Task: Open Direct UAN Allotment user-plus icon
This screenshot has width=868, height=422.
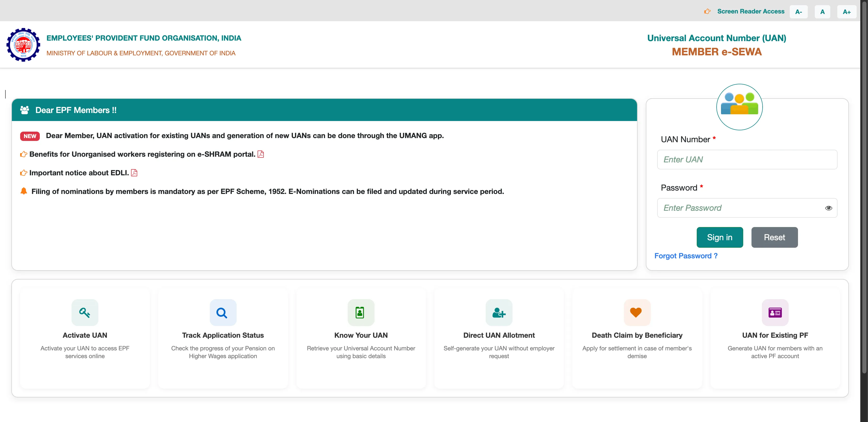Action: click(x=499, y=312)
